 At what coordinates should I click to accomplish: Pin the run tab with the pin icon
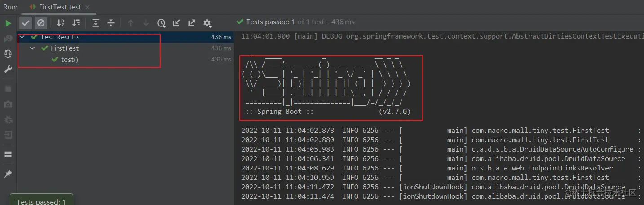click(8, 174)
